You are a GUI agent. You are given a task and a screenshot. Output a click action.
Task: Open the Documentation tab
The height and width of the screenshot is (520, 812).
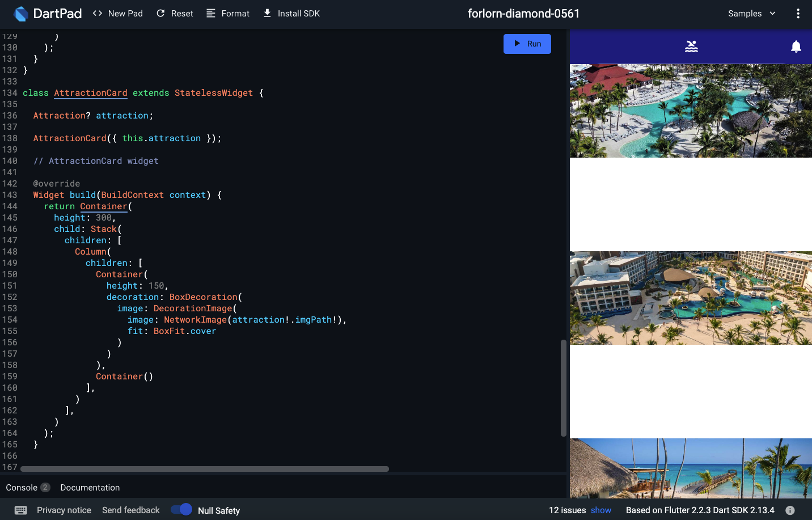pos(90,488)
